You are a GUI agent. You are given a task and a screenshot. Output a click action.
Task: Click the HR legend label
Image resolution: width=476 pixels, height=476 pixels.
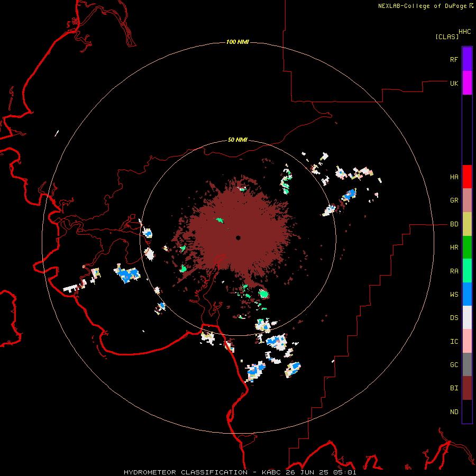454,248
